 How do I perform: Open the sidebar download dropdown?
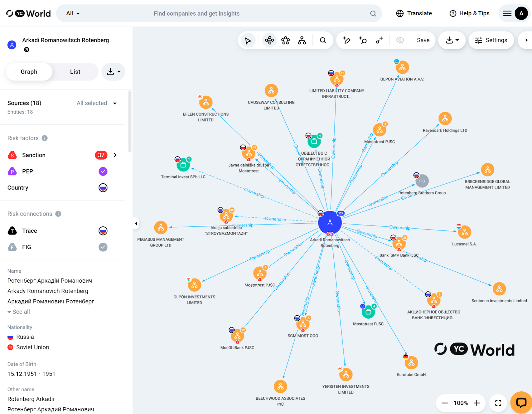pos(113,72)
